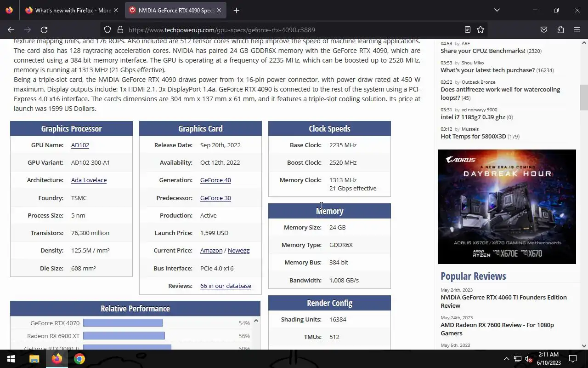Open the RTX 4060 Ti Founders Edition review
Image resolution: width=588 pixels, height=368 pixels.
pyautogui.click(x=503, y=301)
